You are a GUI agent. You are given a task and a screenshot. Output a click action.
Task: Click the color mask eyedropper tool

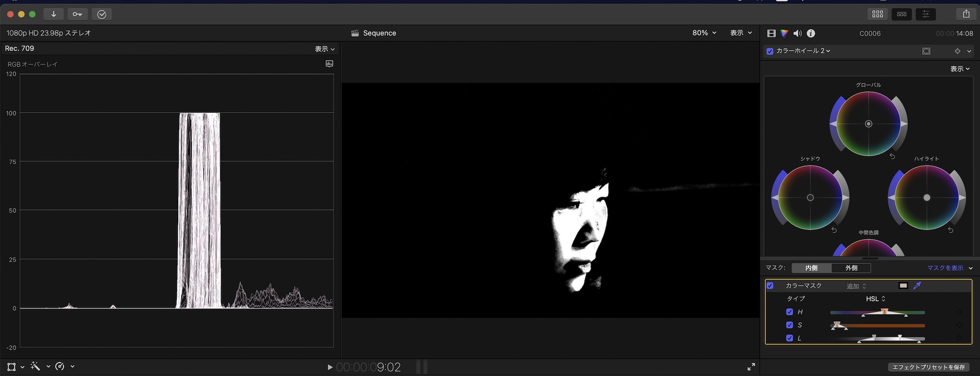click(x=917, y=285)
